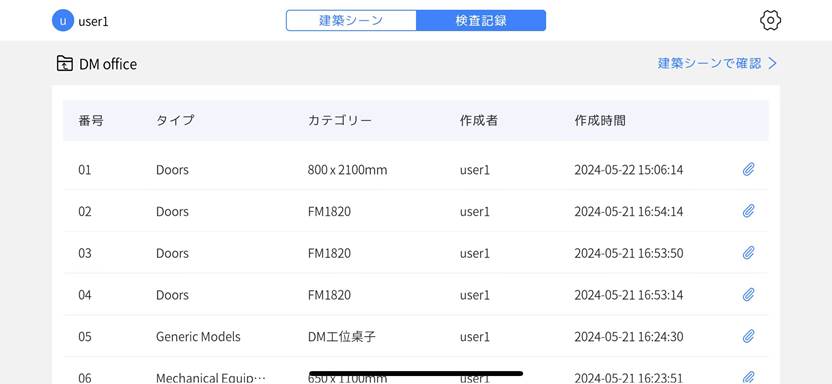Screen dimensions: 832x384
Task: Open the settings gear icon
Action: click(770, 21)
